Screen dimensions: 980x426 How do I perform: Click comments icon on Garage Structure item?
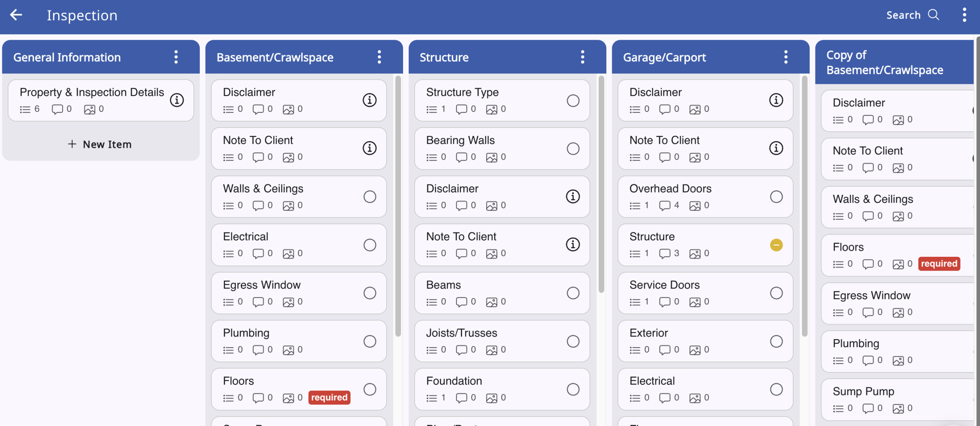coord(665,253)
